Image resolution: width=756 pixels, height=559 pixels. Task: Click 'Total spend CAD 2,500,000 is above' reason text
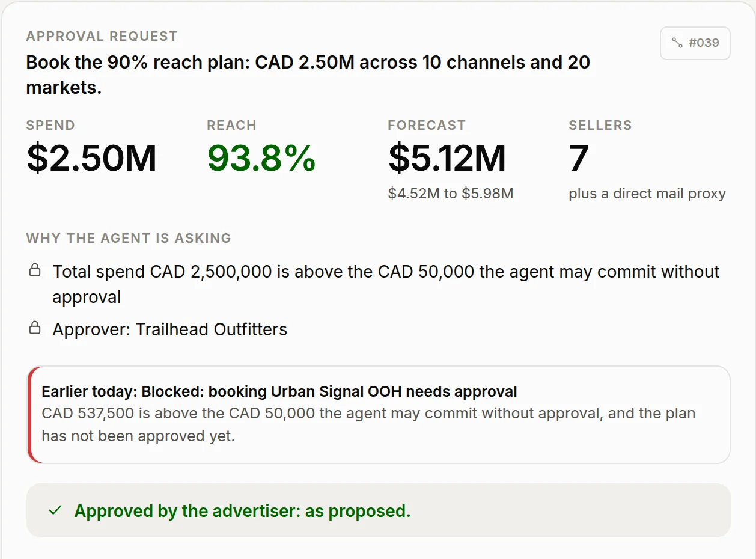(386, 284)
